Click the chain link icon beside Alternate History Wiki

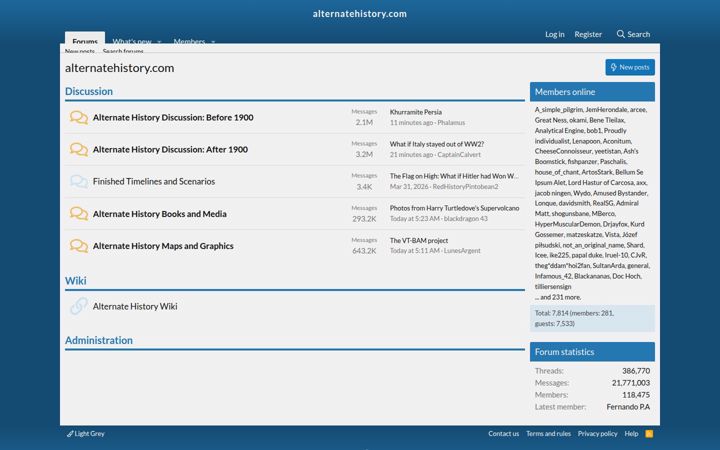pyautogui.click(x=79, y=306)
